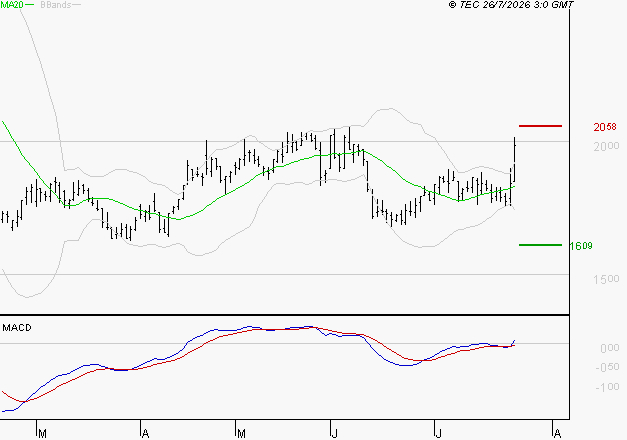Click the MA20 legend label
Image resolution: width=627 pixels, height=440 pixels.
pyautogui.click(x=12, y=5)
